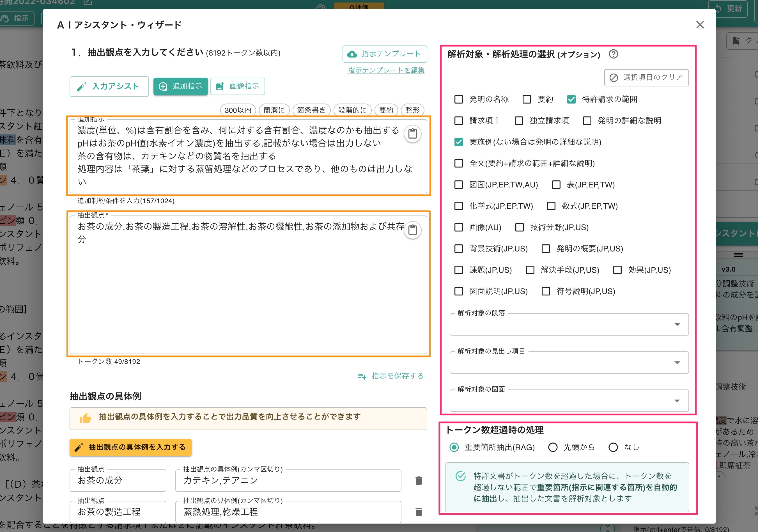Viewport: 758px width, 532px height.
Task: Check the 図面説明(JP,US) checkbox
Action: [x=459, y=291]
